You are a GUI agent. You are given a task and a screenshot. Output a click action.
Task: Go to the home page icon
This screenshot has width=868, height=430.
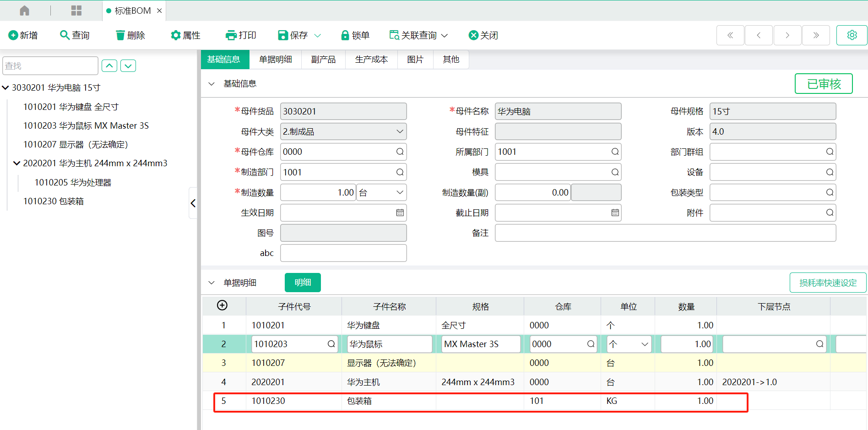click(25, 11)
